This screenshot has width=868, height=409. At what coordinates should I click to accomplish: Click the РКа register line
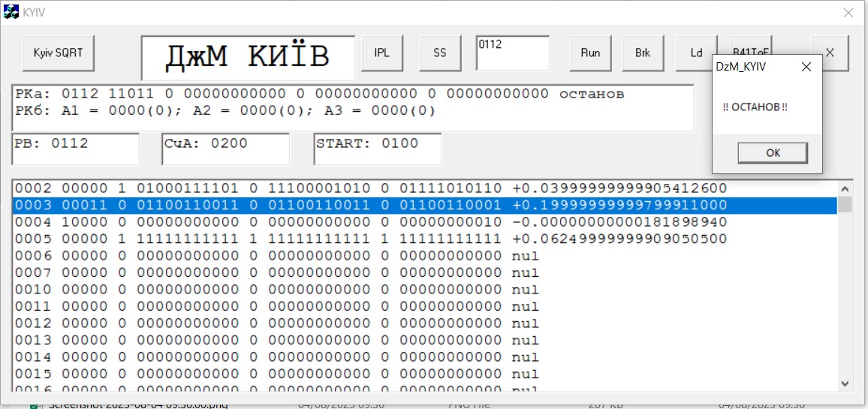[319, 95]
